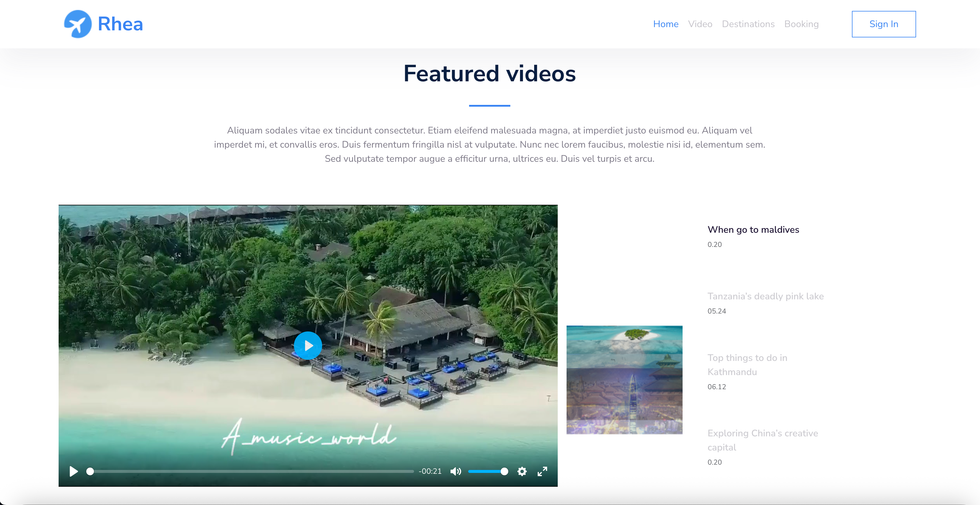Open video settings gear icon
The image size is (980, 505).
522,471
